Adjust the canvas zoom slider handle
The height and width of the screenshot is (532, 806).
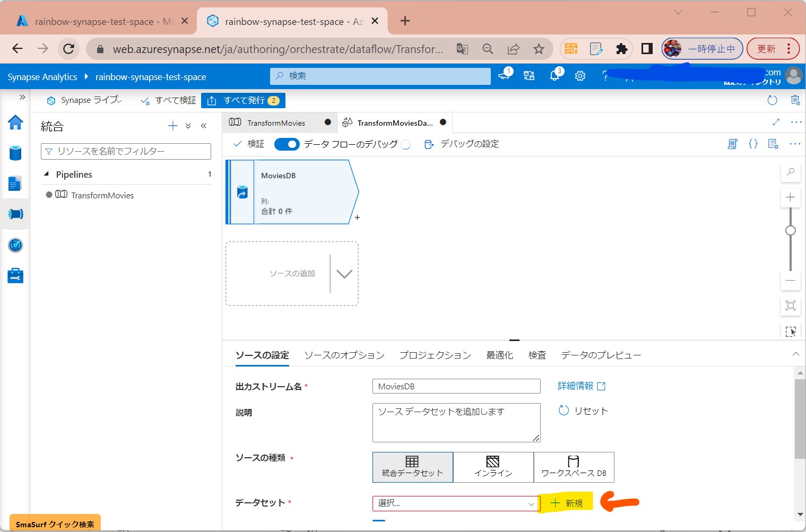[791, 230]
